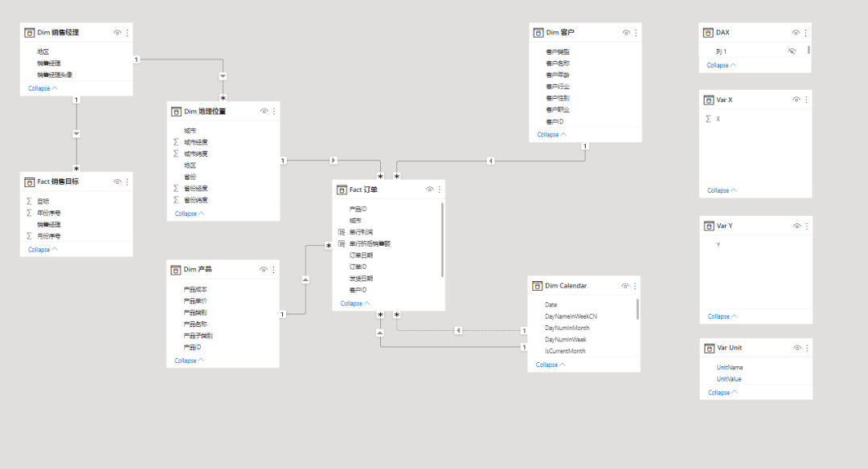Click the Fact 订单 table icon
The image size is (868, 469).
click(342, 190)
